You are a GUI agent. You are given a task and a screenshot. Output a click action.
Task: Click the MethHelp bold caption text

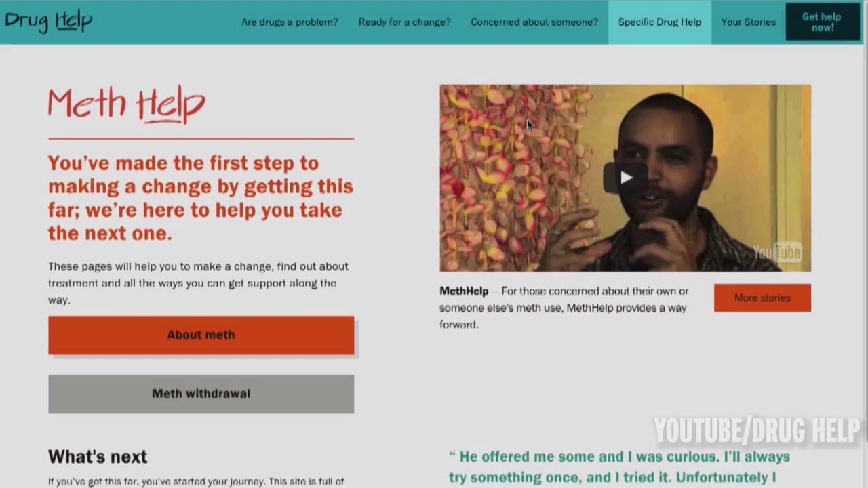pos(464,291)
